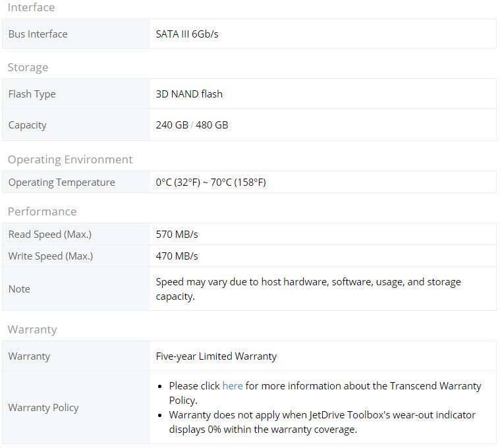
Task: Select the Capacity row label
Action: click(x=27, y=125)
